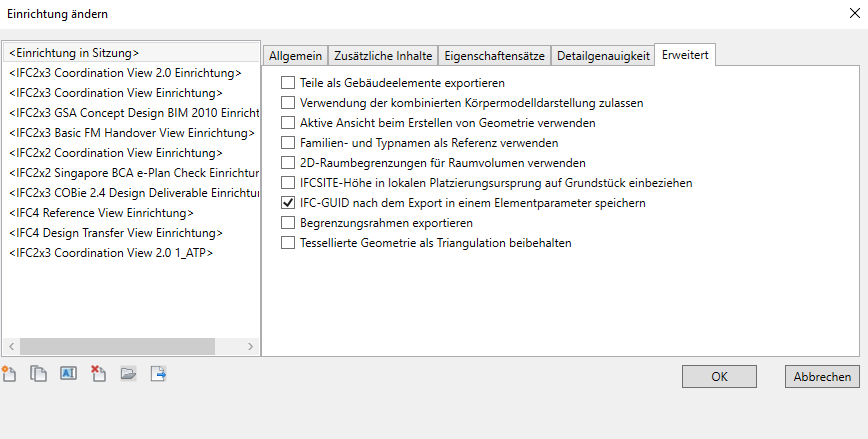Viewport: 868px width, 439px height.
Task: Toggle Begrenzungsrahmen exportieren checkbox
Action: (x=288, y=223)
